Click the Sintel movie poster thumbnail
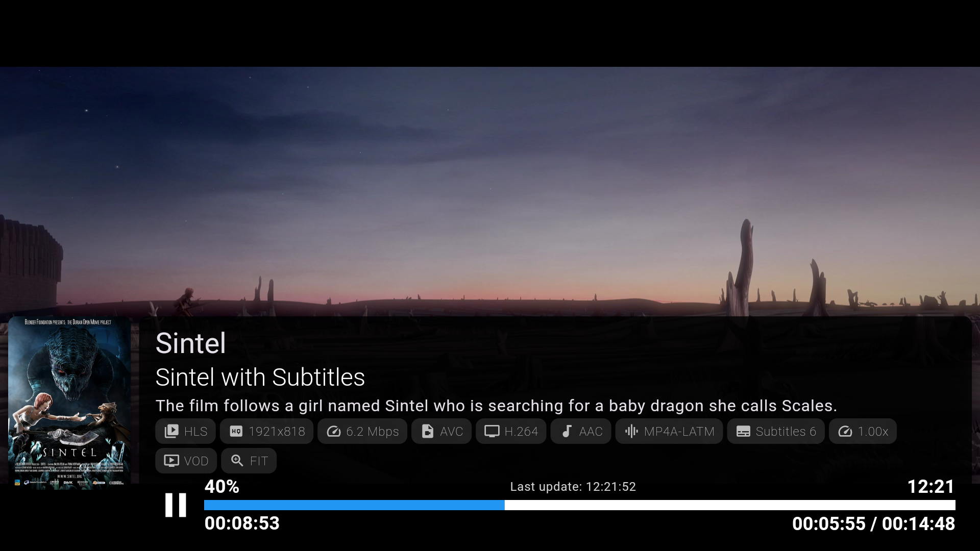The width and height of the screenshot is (980, 551). pos(69,403)
